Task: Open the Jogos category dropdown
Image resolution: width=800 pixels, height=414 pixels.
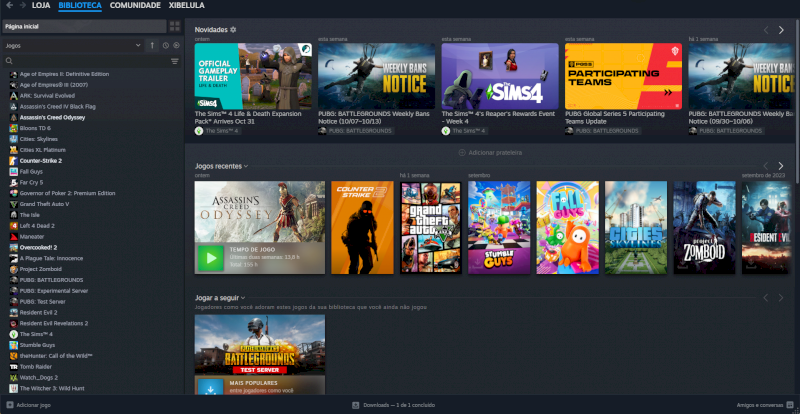Action: (x=73, y=45)
